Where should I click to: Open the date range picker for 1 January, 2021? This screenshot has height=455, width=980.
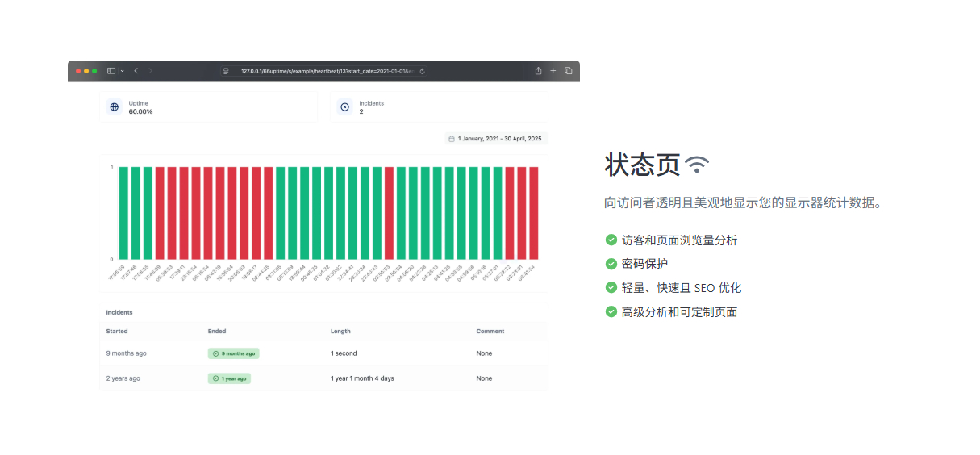(495, 139)
